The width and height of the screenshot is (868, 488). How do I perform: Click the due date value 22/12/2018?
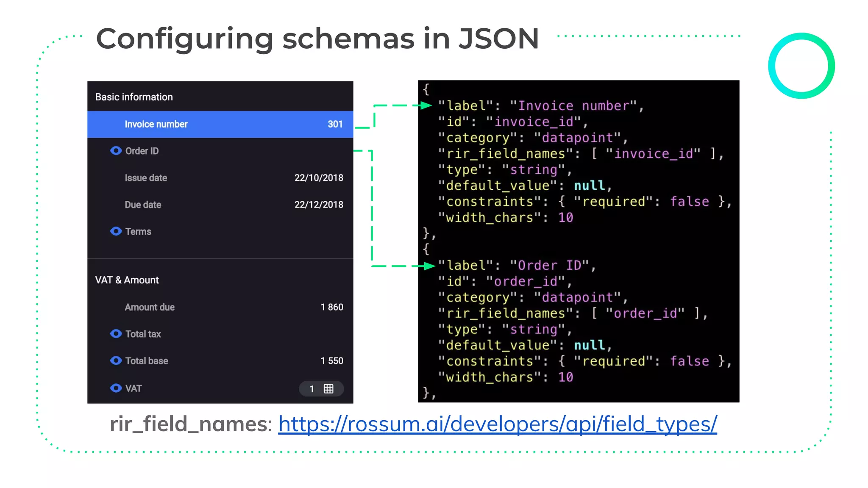click(319, 205)
